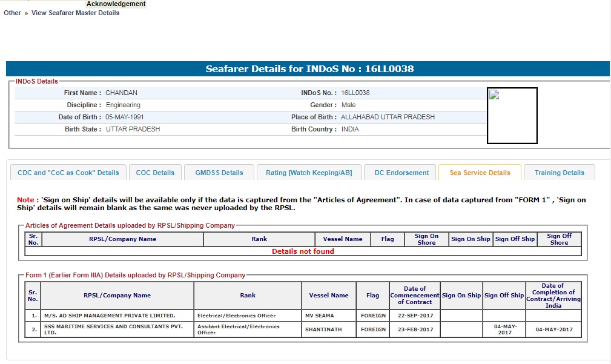Click the red 'Details not found' message
Image resolution: width=611 pixels, height=364 pixels.
(x=303, y=251)
